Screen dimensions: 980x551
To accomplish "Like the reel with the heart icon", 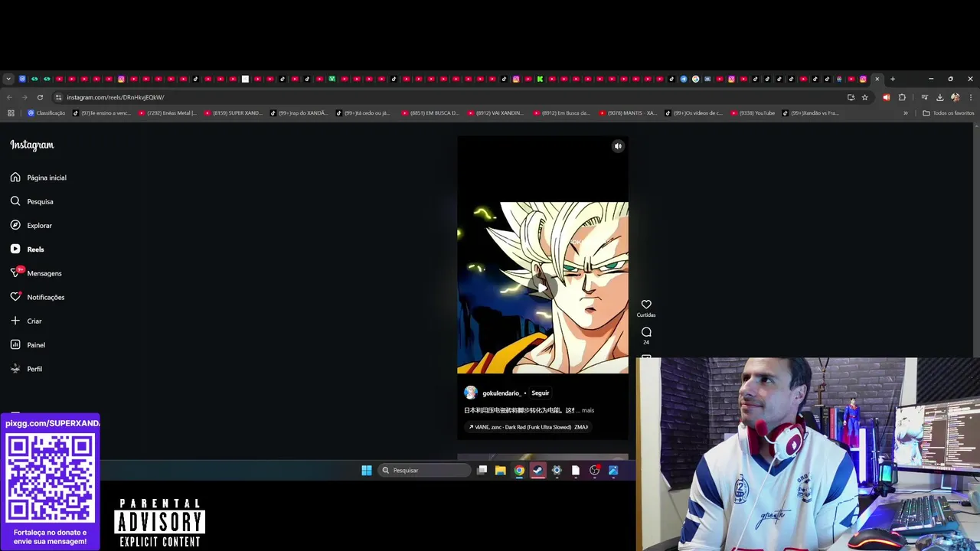I will [646, 305].
